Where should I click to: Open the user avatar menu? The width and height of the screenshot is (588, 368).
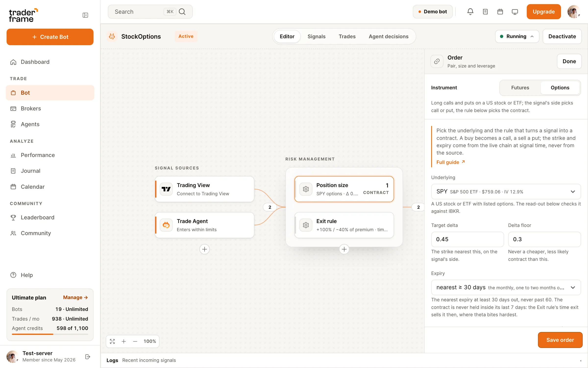[574, 12]
